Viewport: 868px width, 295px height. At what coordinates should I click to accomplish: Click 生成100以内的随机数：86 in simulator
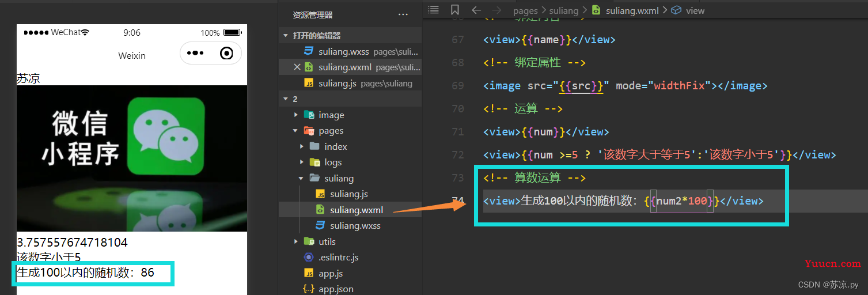tap(85, 273)
